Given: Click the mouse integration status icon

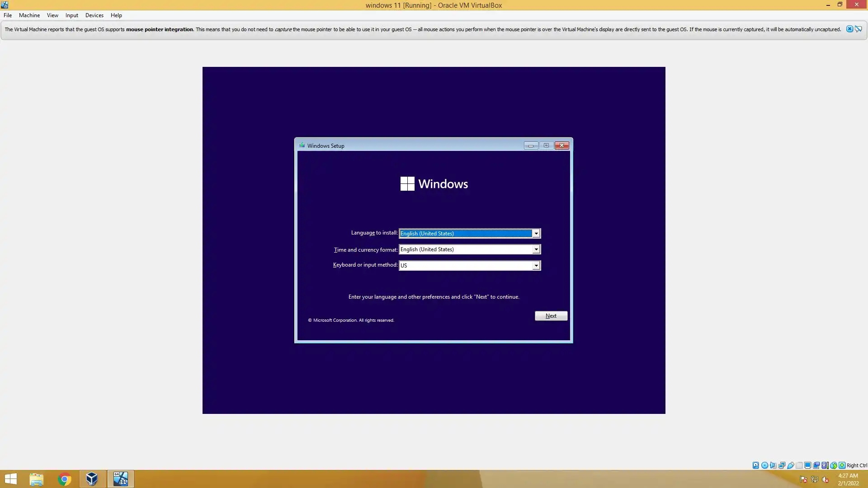Looking at the screenshot, I should [x=833, y=465].
